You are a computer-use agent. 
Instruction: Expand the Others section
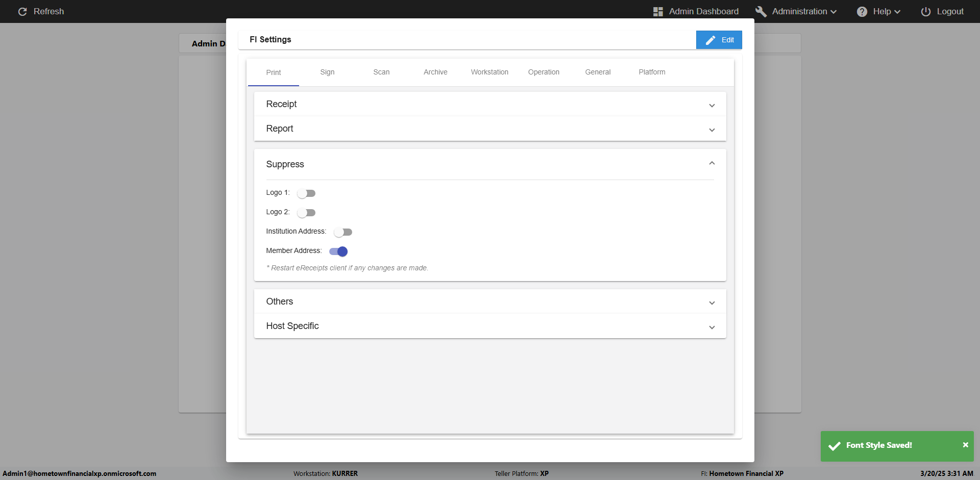pos(712,303)
